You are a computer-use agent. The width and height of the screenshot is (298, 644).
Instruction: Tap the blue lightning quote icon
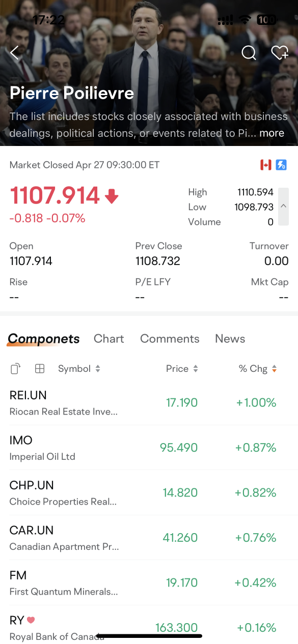[x=281, y=165]
